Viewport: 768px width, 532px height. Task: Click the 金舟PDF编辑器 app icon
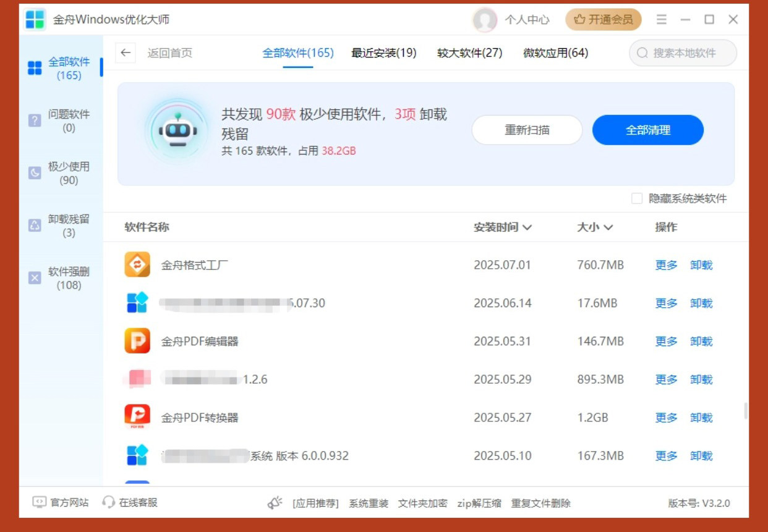click(x=137, y=341)
